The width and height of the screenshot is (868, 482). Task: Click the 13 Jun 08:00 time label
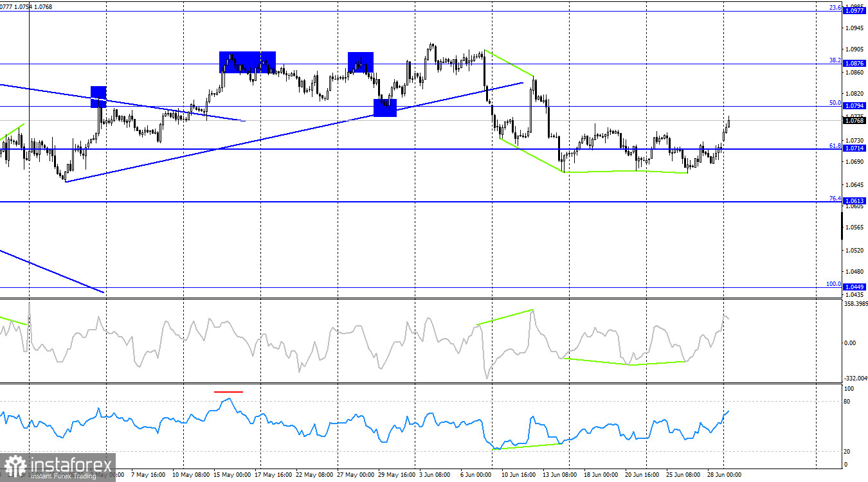[x=559, y=475]
